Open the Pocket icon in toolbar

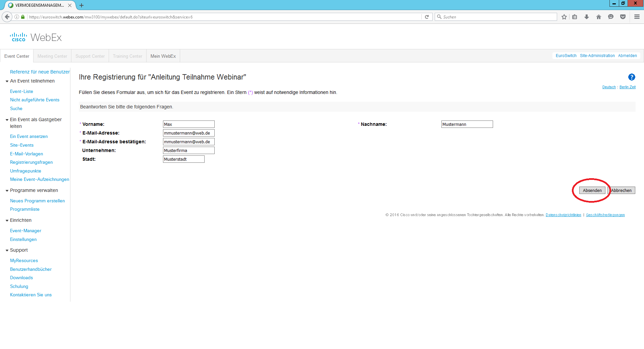click(x=623, y=17)
